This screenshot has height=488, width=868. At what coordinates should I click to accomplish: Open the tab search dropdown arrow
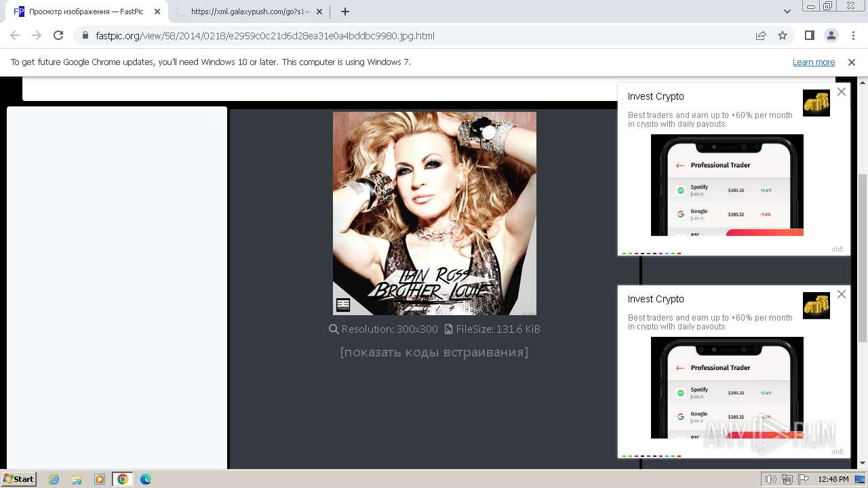click(x=787, y=12)
